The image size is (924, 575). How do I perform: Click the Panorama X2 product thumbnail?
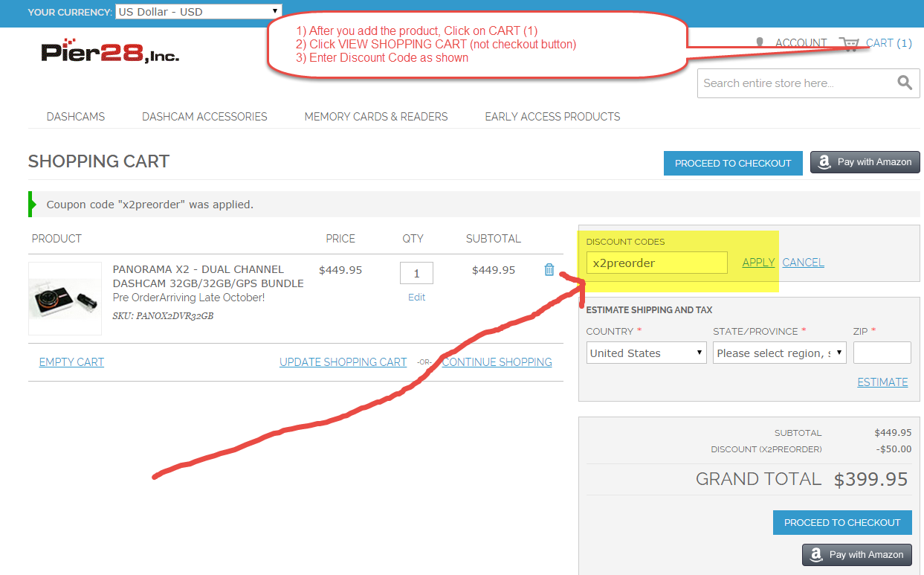click(65, 298)
